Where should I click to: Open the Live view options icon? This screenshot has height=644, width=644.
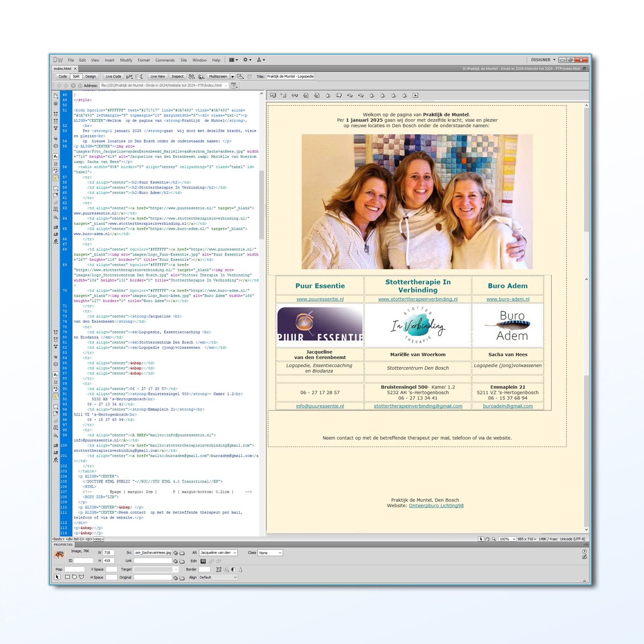(234, 85)
